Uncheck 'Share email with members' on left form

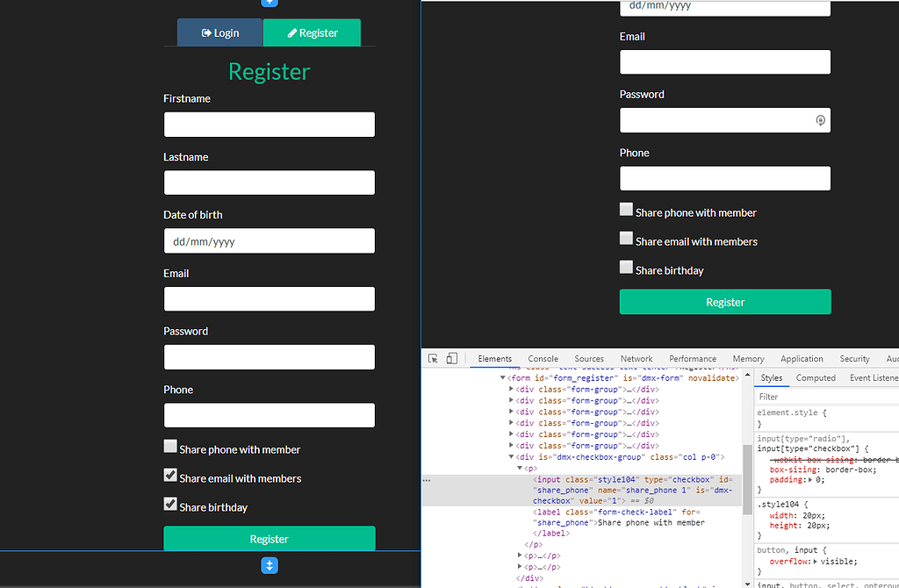(169, 476)
